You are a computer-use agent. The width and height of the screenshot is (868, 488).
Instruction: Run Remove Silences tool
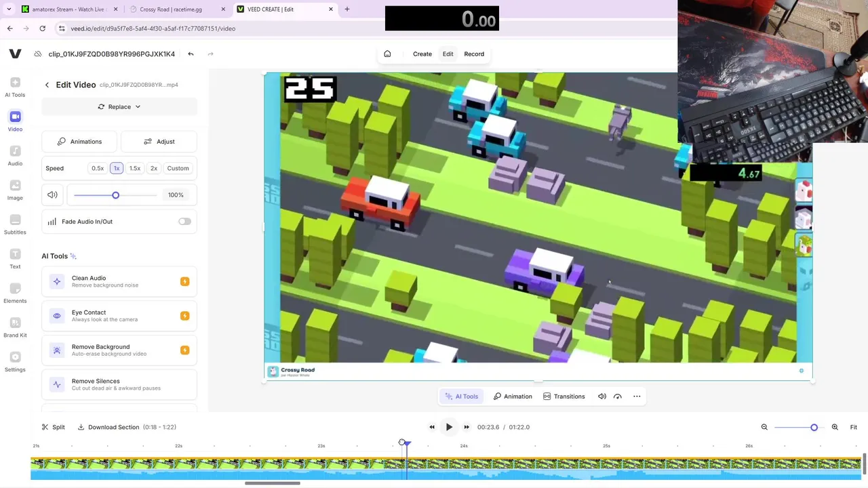119,384
